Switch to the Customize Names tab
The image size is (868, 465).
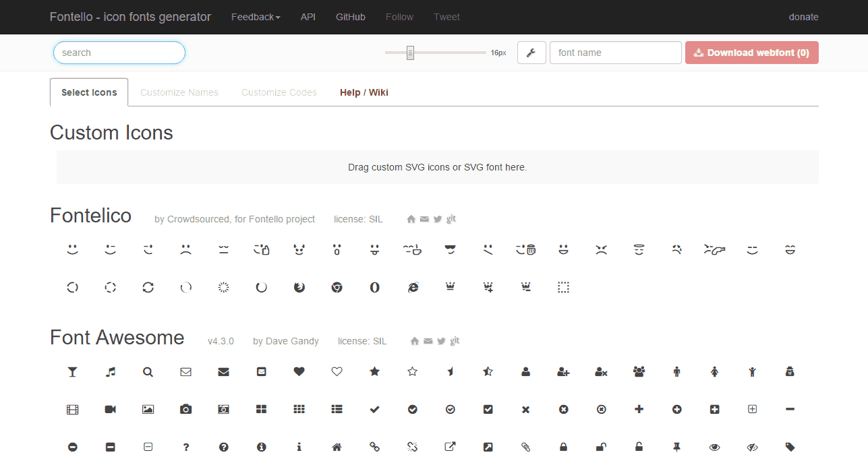tap(179, 92)
